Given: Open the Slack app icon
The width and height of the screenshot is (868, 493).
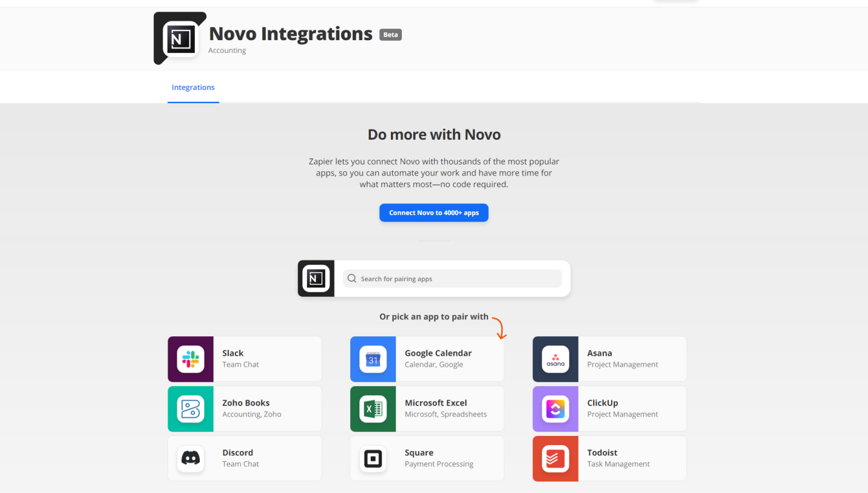Looking at the screenshot, I should point(191,359).
